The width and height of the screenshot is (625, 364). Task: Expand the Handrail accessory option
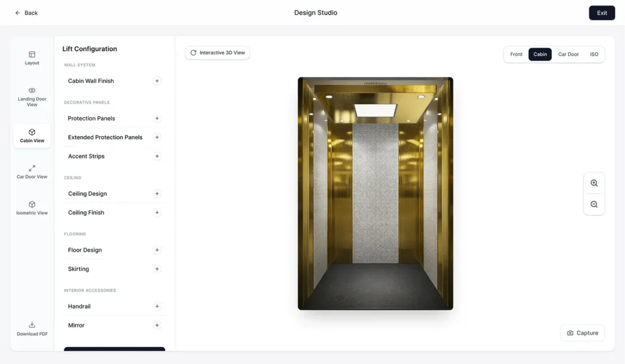[x=157, y=307]
